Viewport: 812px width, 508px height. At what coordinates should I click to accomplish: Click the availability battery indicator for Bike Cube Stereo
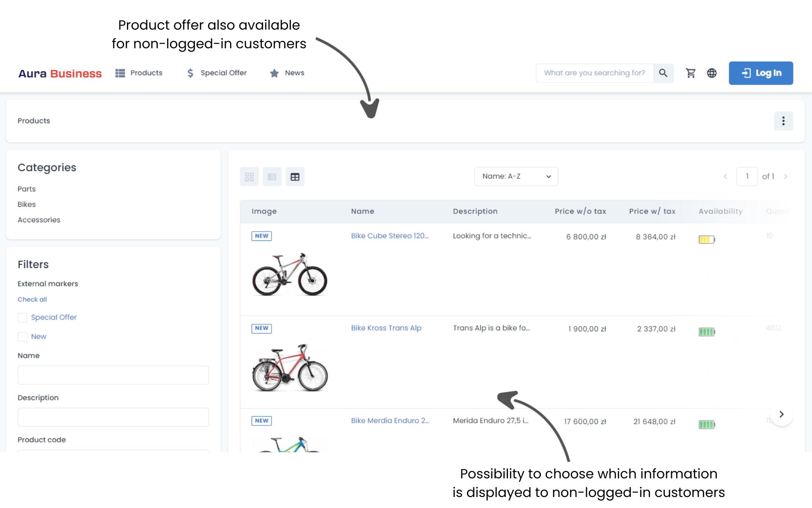(707, 239)
